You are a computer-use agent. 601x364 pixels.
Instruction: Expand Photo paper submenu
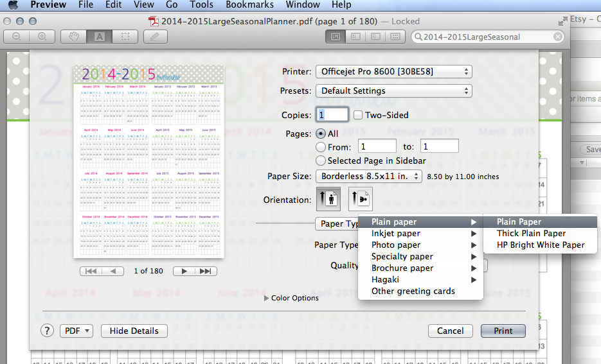pos(420,245)
